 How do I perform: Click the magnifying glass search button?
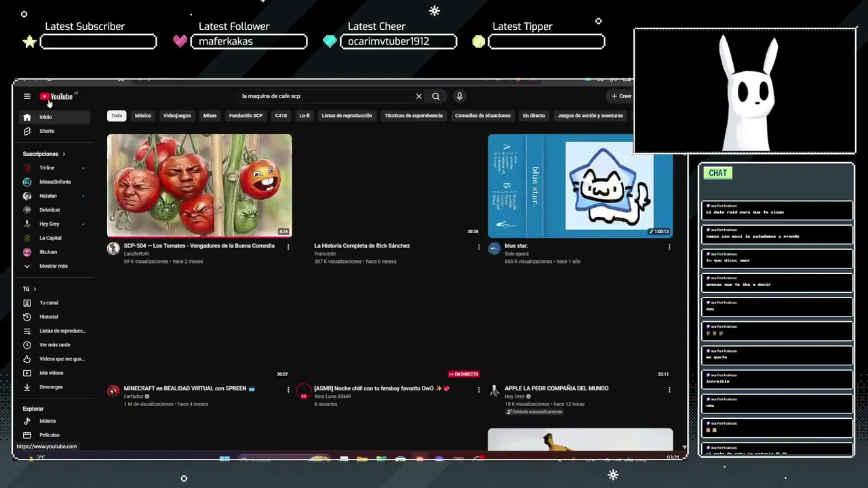point(436,96)
